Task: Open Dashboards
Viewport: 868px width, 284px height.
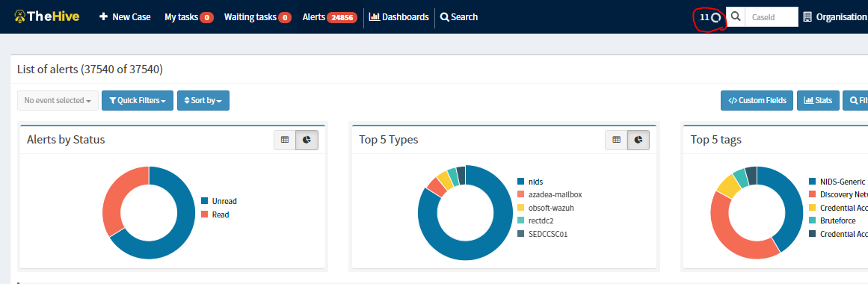Action: [x=398, y=17]
